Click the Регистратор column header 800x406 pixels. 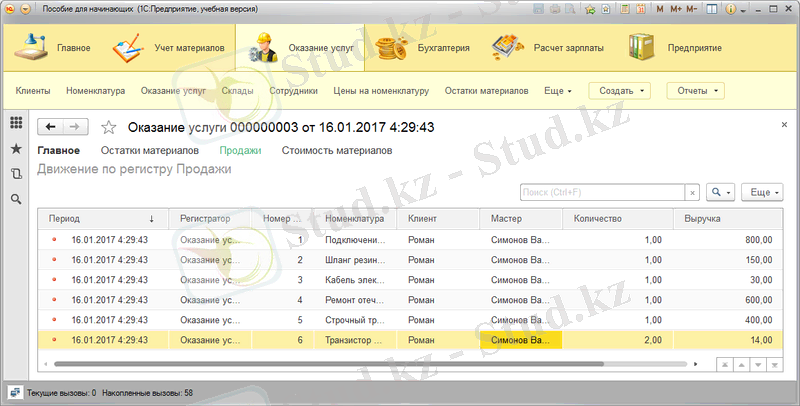(x=210, y=218)
